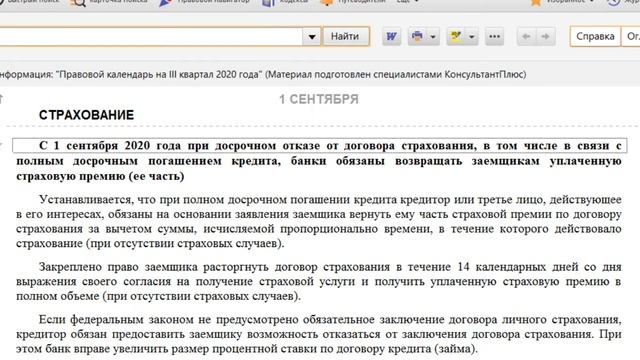Open Правовой навигатор icon

[165, 2]
